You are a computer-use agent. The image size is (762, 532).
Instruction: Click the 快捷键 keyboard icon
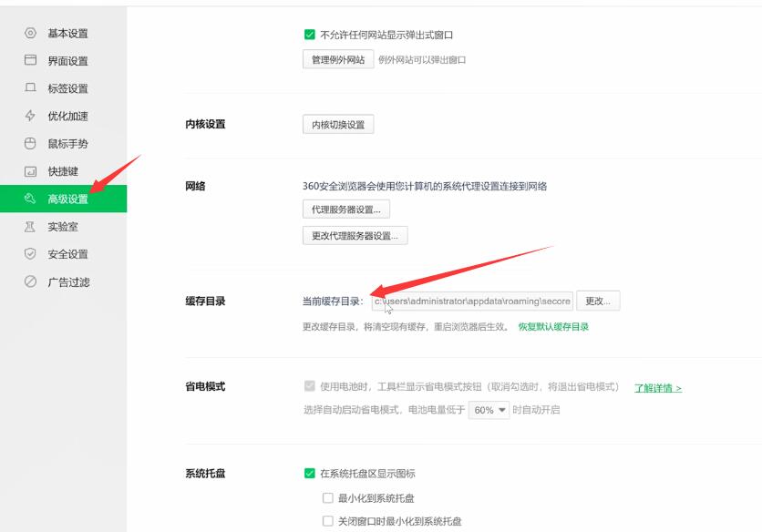click(x=30, y=171)
